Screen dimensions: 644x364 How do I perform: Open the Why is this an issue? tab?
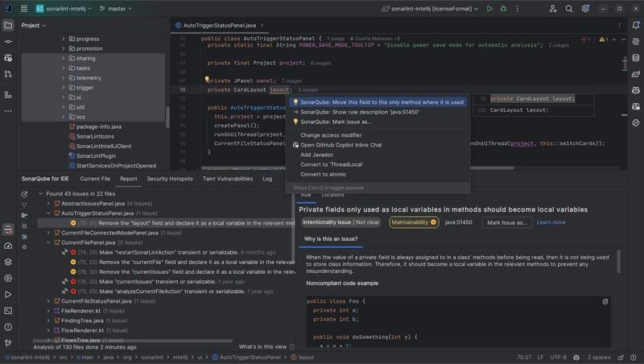(331, 239)
